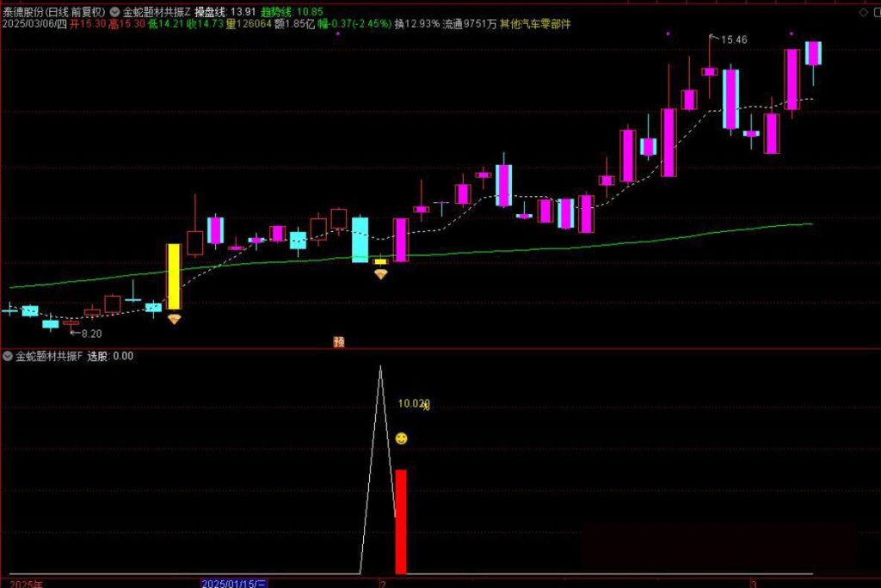The image size is (881, 588).
Task: Click the 2025年 label on timeline
Action: [26, 582]
